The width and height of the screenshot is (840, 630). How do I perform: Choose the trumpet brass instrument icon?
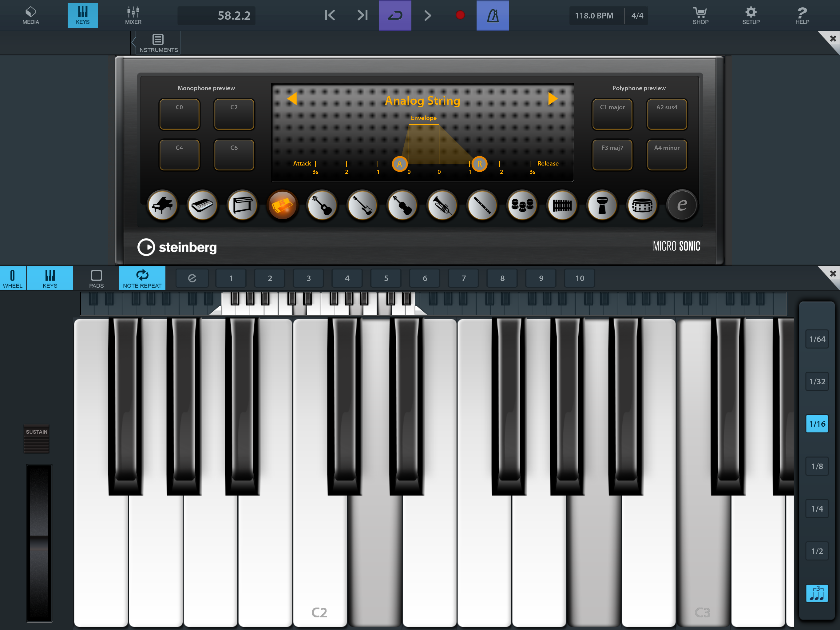[442, 205]
